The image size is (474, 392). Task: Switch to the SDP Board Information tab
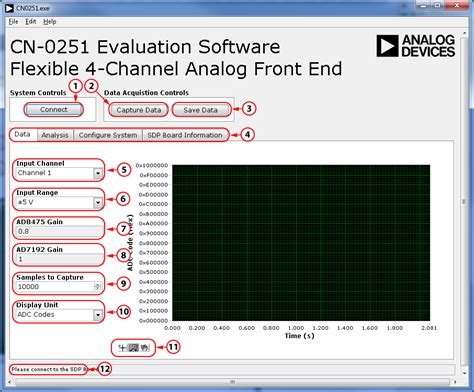point(185,135)
